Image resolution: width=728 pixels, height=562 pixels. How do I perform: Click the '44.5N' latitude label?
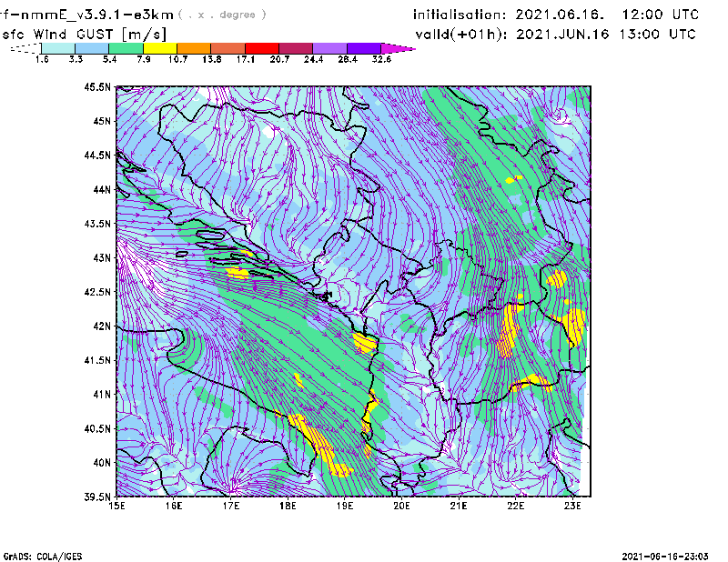pyautogui.click(x=97, y=155)
